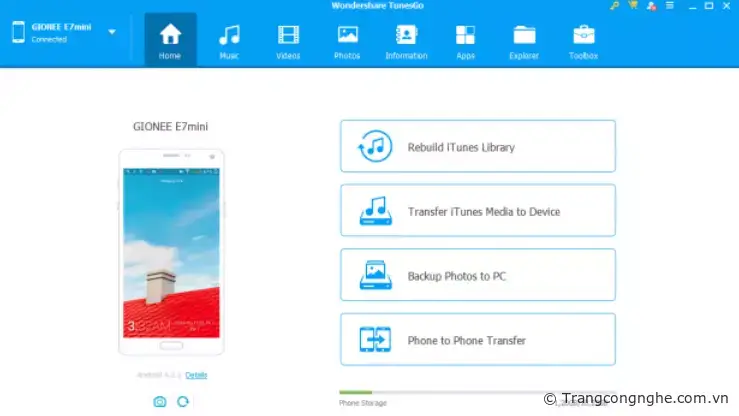Click Rebuild iTunes Library button
This screenshot has width=739, height=416.
[478, 147]
